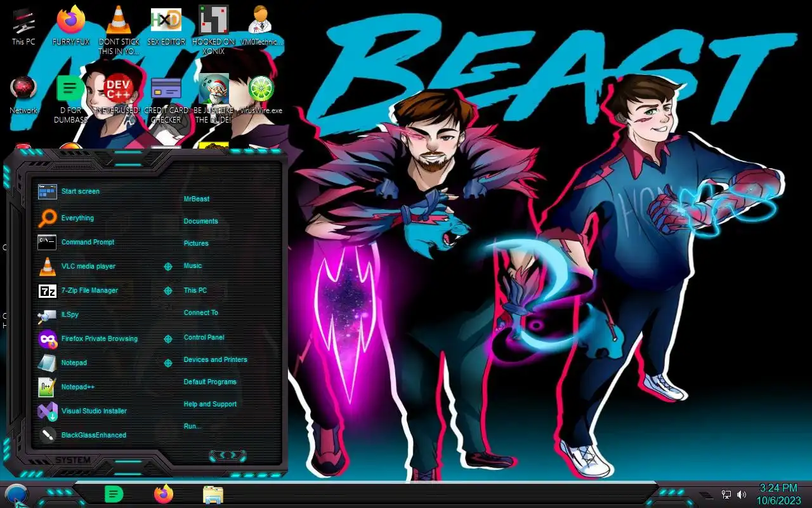Click the Start orb on the taskbar

pos(16,495)
